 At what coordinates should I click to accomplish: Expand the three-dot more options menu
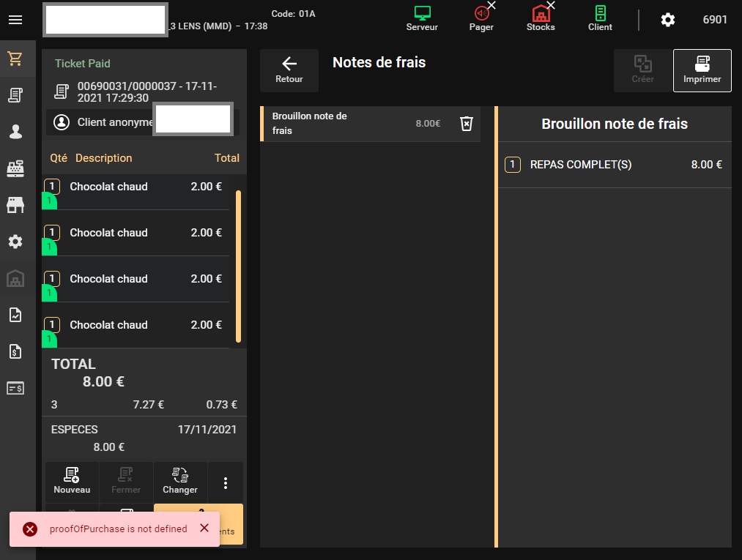click(226, 483)
